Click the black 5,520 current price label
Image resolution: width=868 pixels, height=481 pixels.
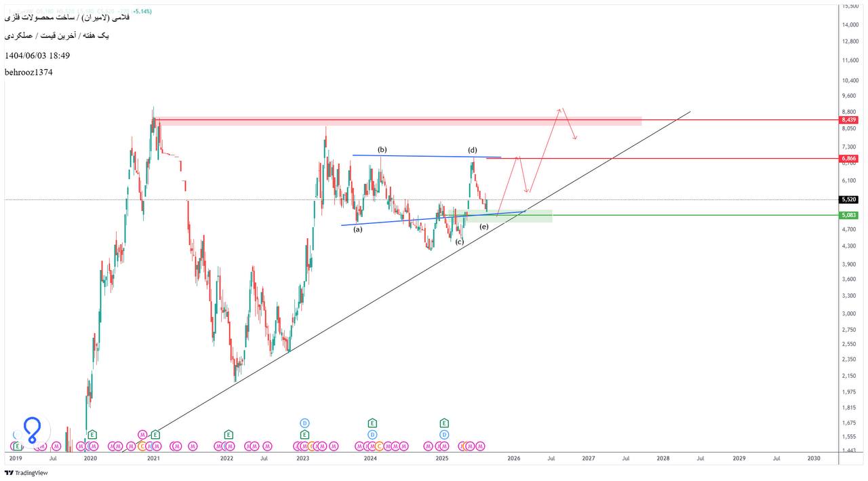[x=849, y=199]
